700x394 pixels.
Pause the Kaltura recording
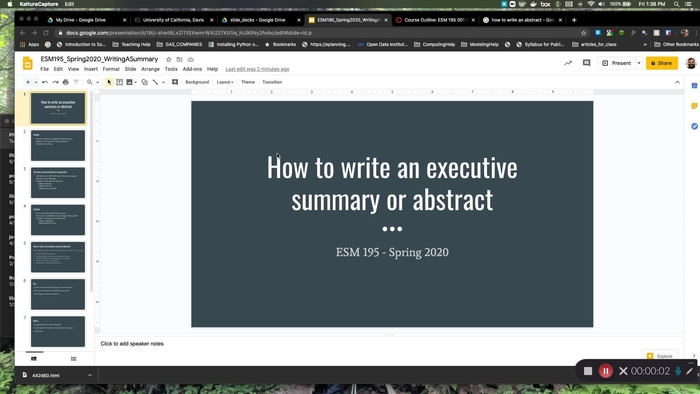coord(606,371)
